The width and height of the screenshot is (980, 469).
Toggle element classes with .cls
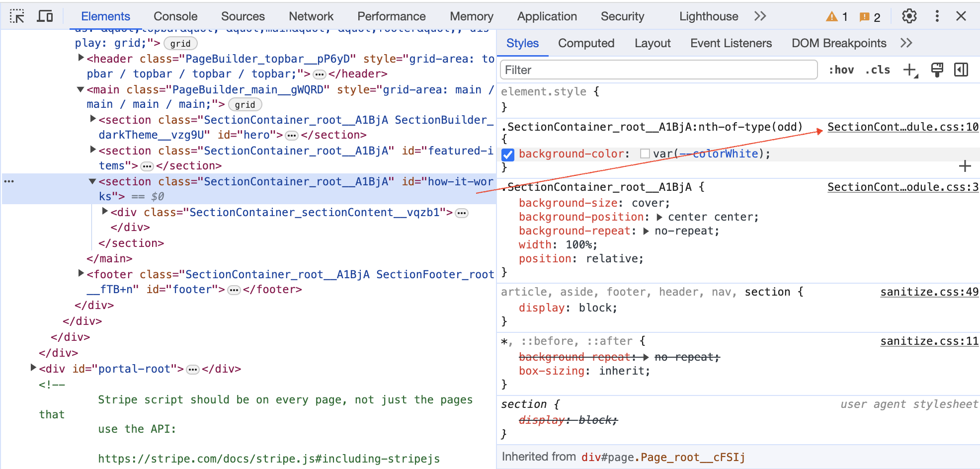pos(878,70)
